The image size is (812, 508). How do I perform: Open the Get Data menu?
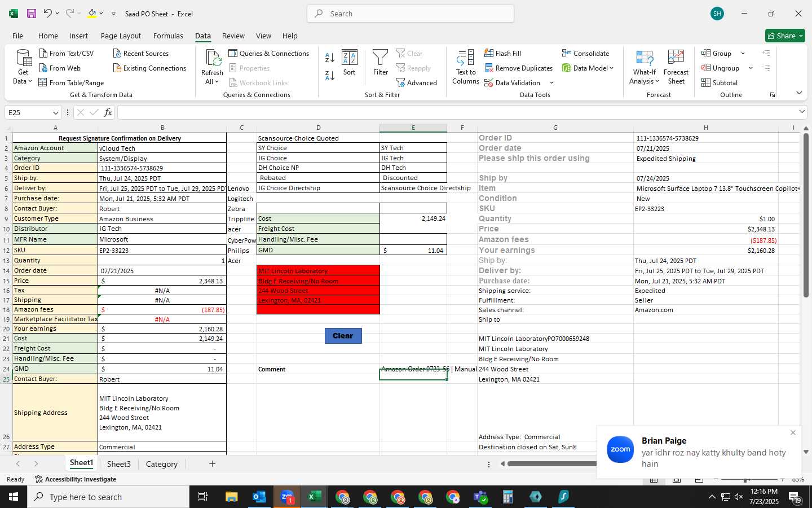coord(23,67)
